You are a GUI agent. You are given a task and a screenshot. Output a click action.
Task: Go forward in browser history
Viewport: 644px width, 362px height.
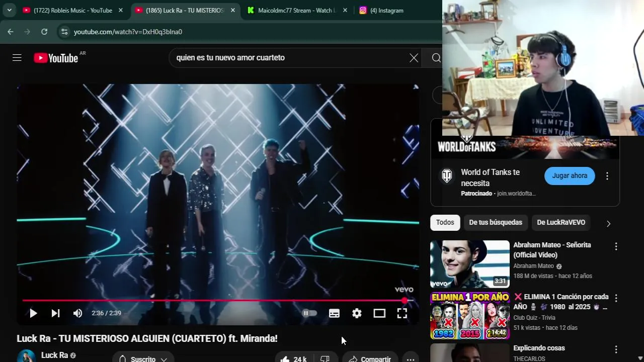(x=27, y=32)
